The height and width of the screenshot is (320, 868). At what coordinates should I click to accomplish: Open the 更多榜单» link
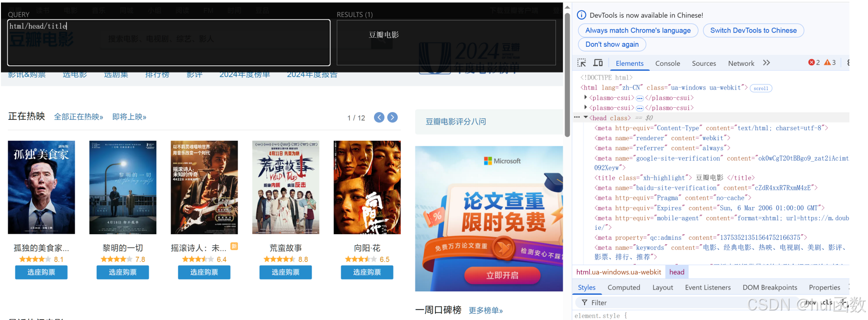[x=486, y=310]
